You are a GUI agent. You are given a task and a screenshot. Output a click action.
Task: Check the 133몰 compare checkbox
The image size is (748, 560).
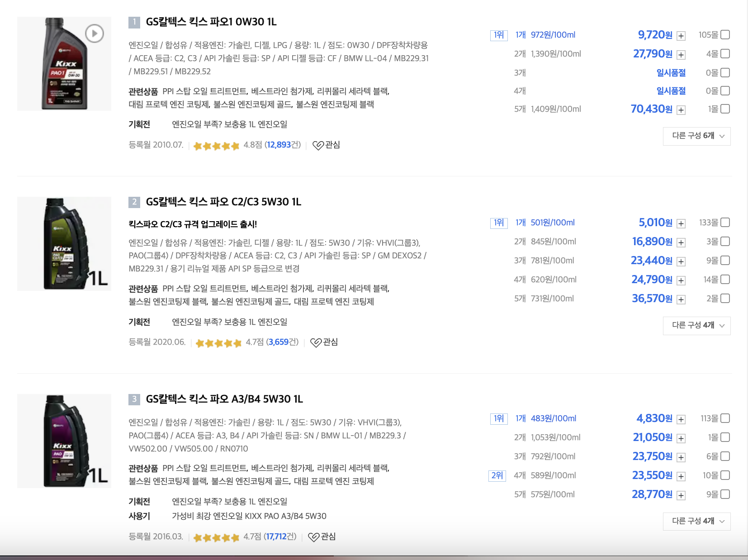pyautogui.click(x=725, y=222)
